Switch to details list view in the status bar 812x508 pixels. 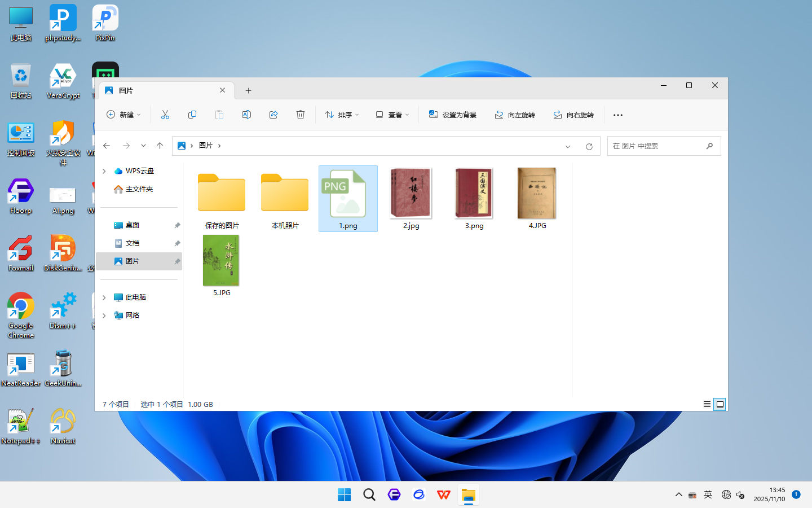pos(707,404)
